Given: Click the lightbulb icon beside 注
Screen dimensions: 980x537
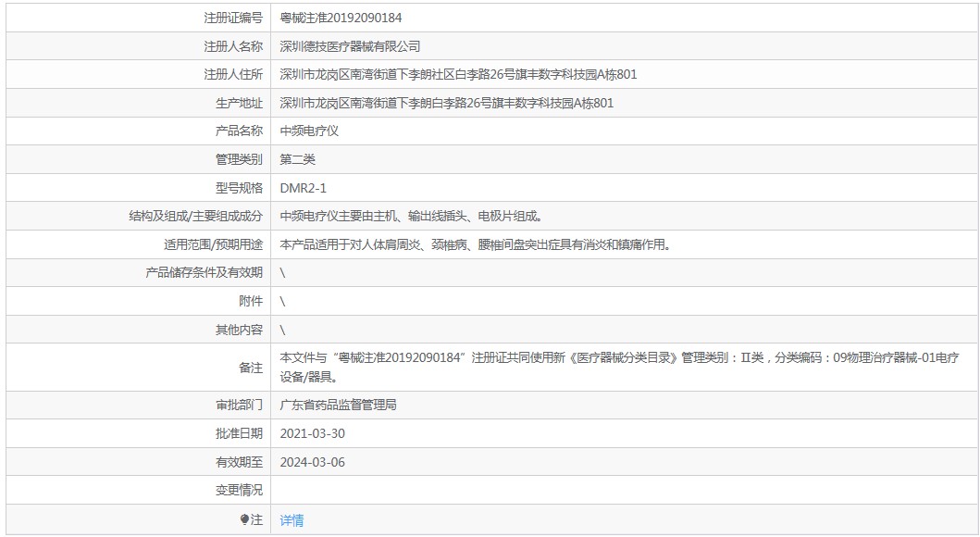Looking at the screenshot, I should tap(244, 519).
